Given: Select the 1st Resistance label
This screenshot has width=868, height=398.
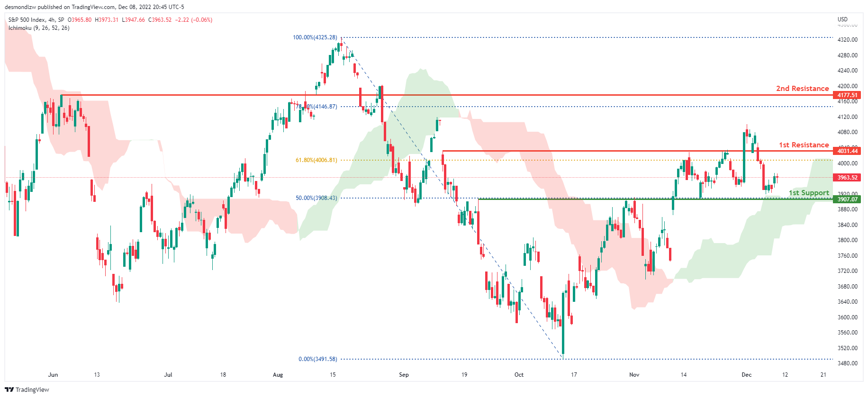Looking at the screenshot, I should (804, 145).
